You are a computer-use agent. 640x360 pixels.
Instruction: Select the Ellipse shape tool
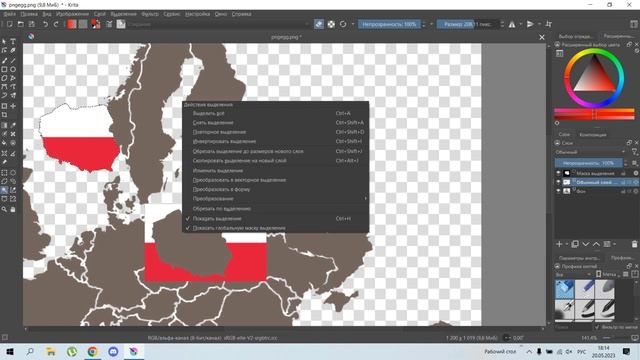click(x=13, y=70)
